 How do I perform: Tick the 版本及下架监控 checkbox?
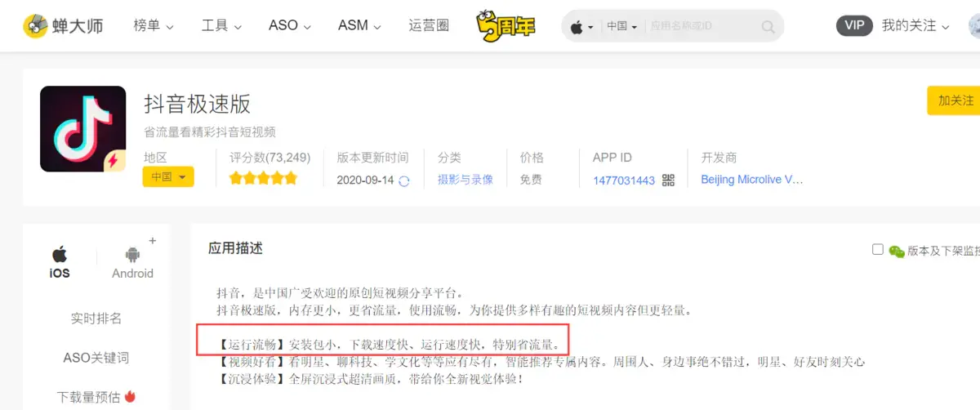878,249
